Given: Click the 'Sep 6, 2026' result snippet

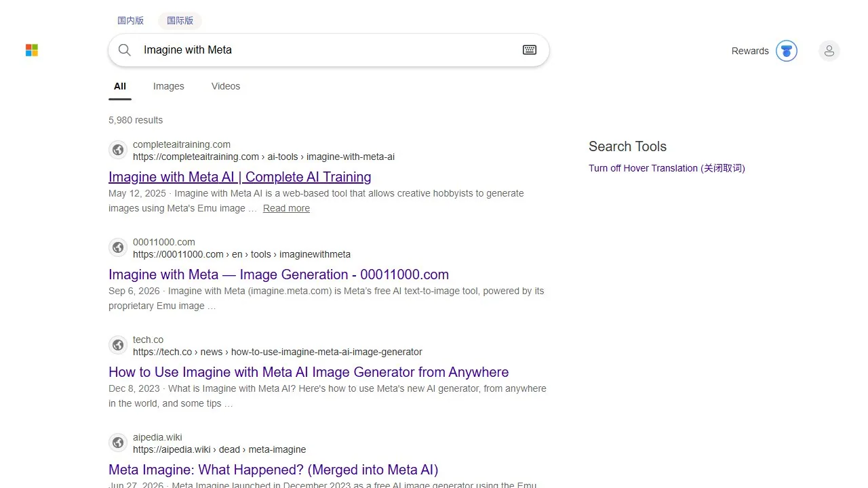Looking at the screenshot, I should tap(326, 298).
